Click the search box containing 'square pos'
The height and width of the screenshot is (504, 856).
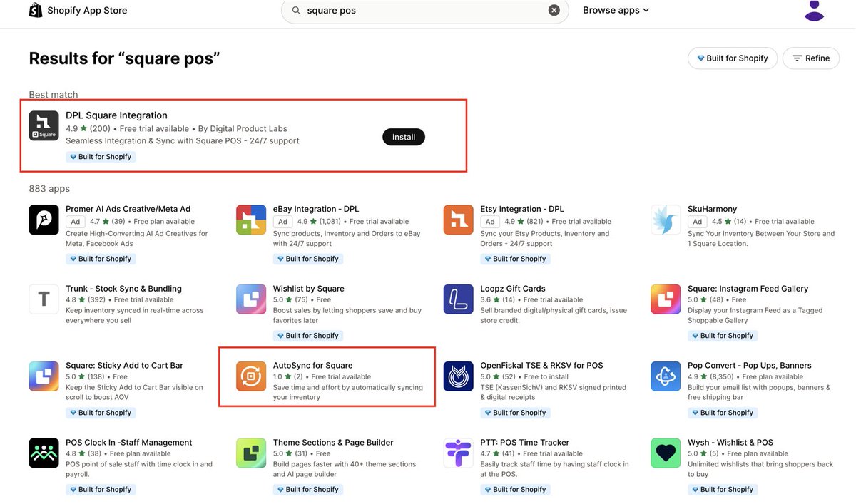point(425,11)
